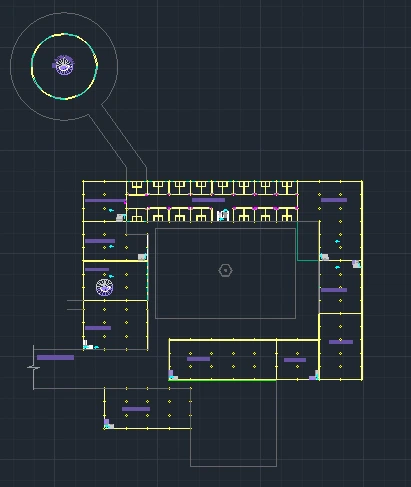The image size is (411, 487).
Task: Click the purple label bar beside the break line
Action: point(55,357)
